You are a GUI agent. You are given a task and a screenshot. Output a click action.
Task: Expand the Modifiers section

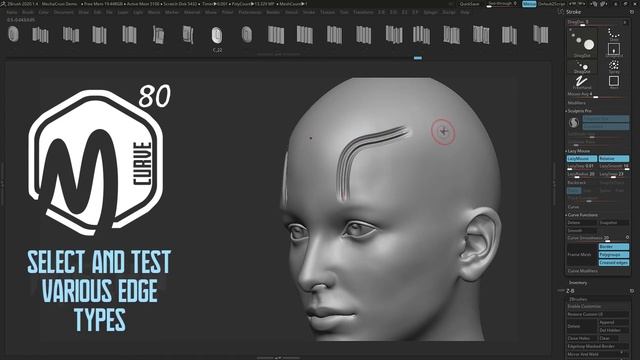pyautogui.click(x=577, y=103)
